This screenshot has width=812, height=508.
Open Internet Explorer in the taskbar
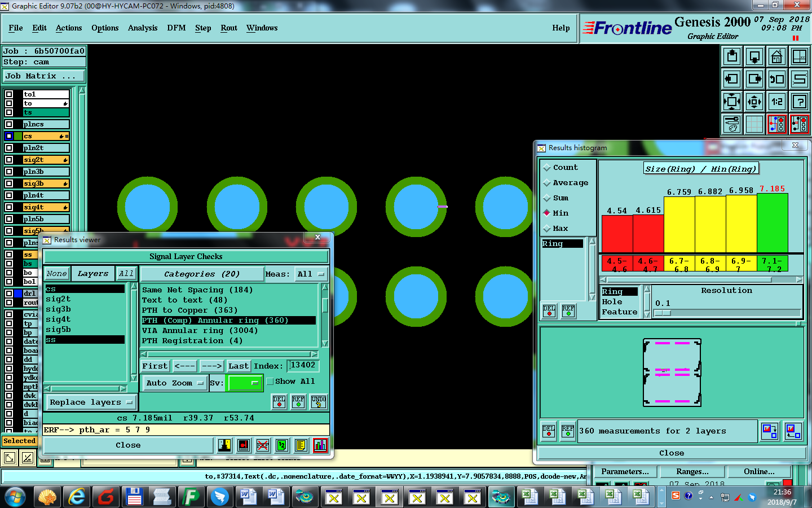pyautogui.click(x=77, y=497)
